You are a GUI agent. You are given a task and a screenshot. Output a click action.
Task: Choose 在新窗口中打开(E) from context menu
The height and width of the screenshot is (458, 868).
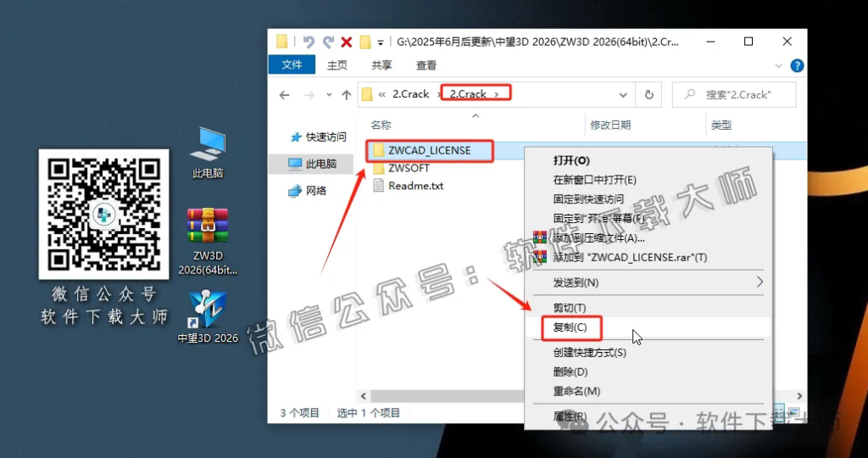(x=594, y=180)
